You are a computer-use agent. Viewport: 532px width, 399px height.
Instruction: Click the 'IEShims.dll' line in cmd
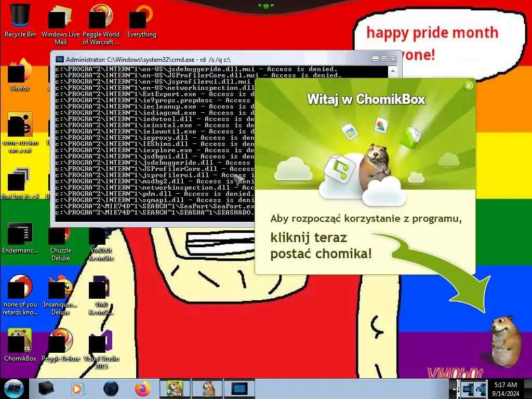pyautogui.click(x=155, y=144)
